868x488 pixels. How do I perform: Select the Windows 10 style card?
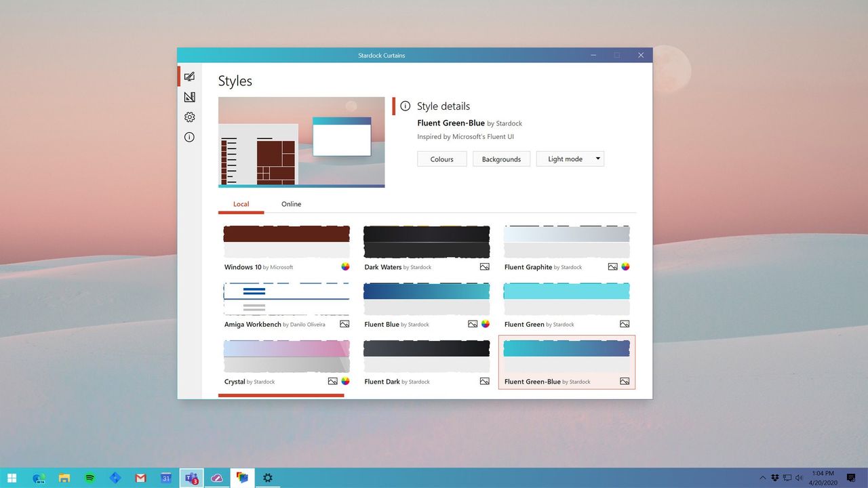(286, 247)
